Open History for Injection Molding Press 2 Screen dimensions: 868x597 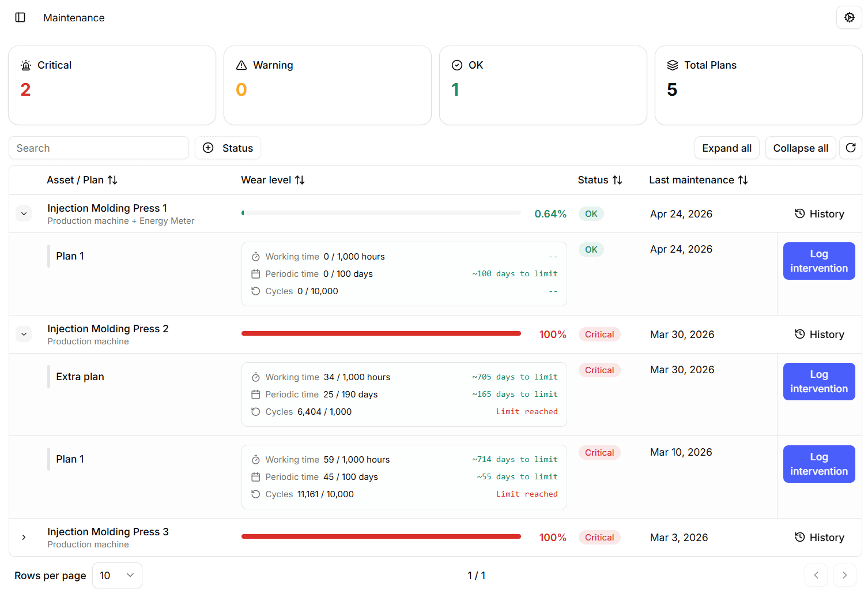coord(819,334)
